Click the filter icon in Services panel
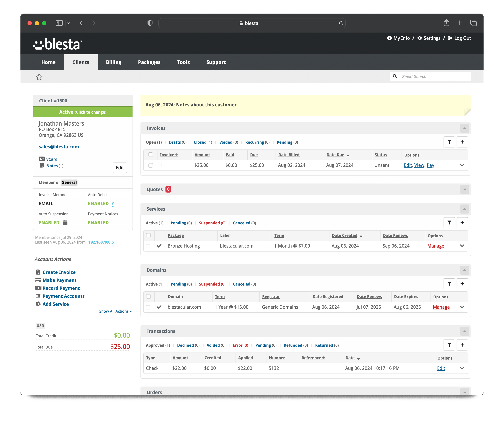 (449, 223)
